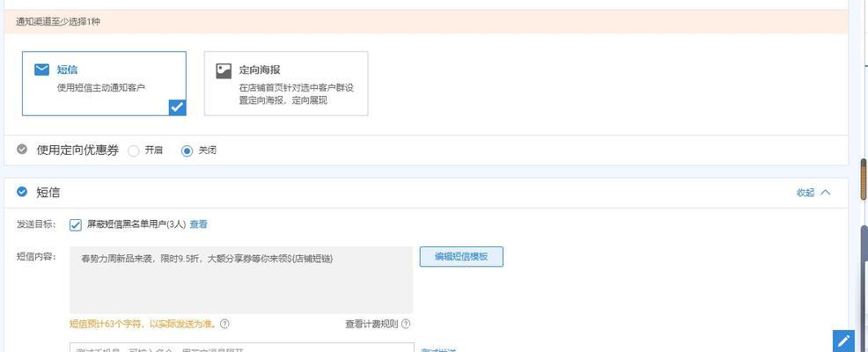
Task: Click the blue pencil edit floating button
Action: (843, 341)
